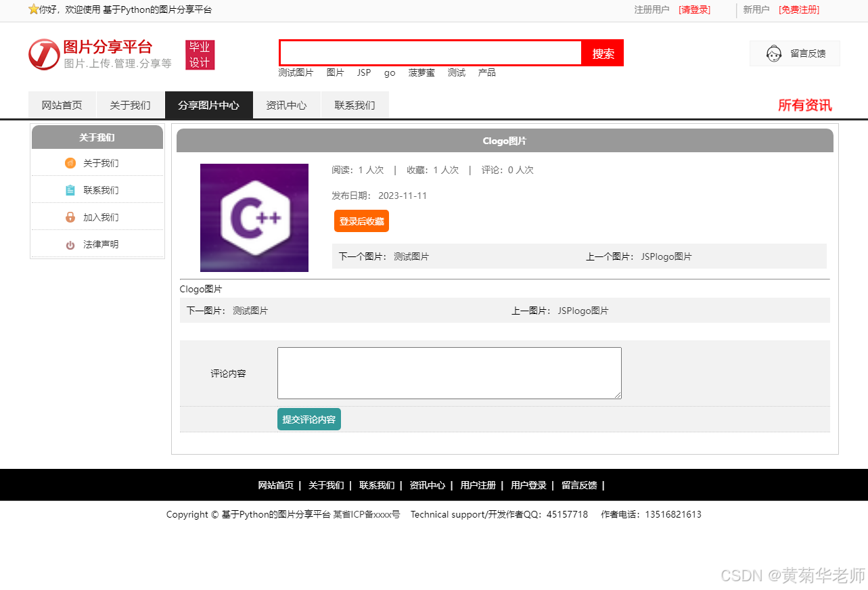Screen dimensions: 868x590
Task: Click the orange home icon beside 关于我们
Action: (x=70, y=162)
